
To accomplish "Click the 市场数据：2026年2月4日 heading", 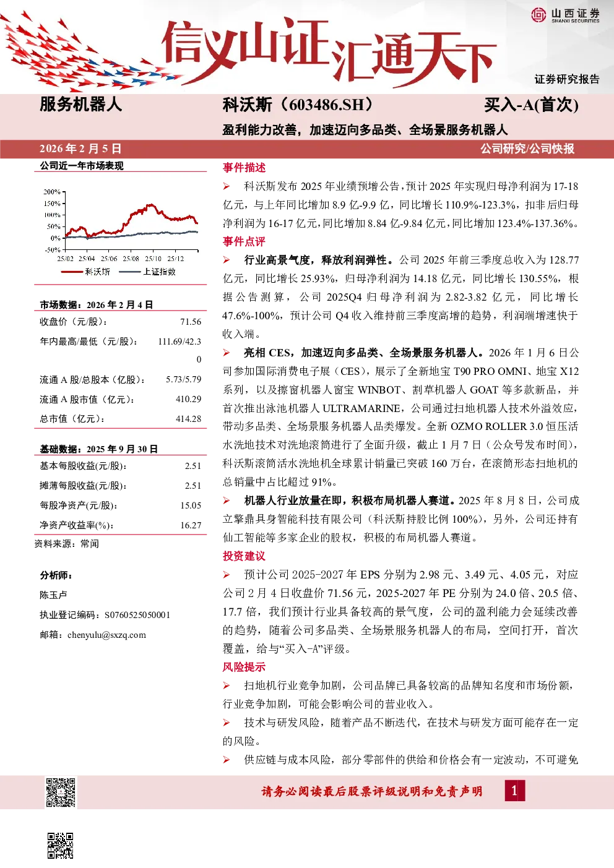I will [96, 305].
